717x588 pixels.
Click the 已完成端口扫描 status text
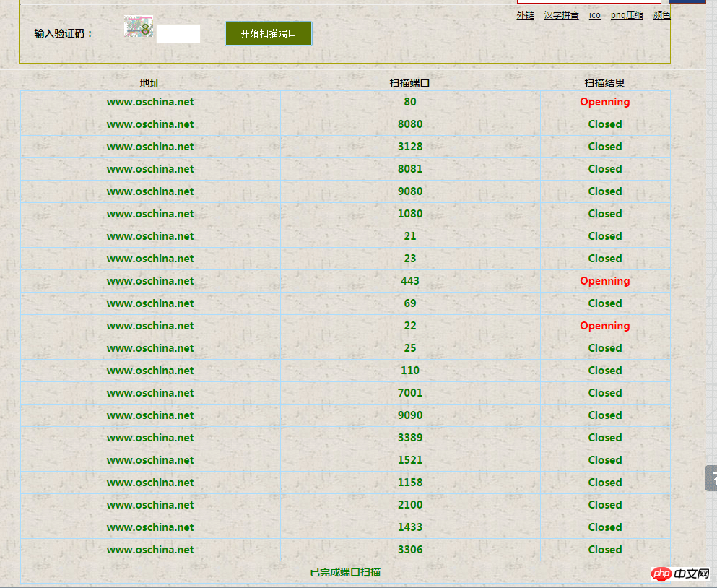tap(345, 572)
